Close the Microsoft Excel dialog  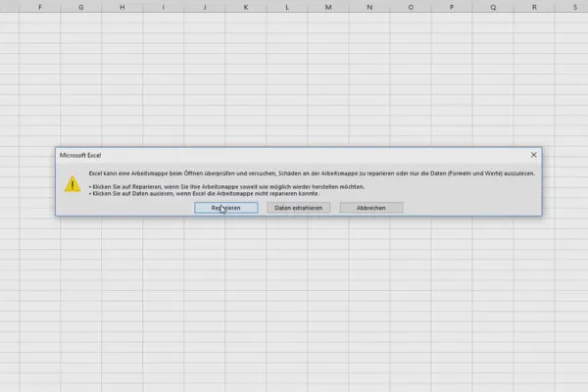534,155
